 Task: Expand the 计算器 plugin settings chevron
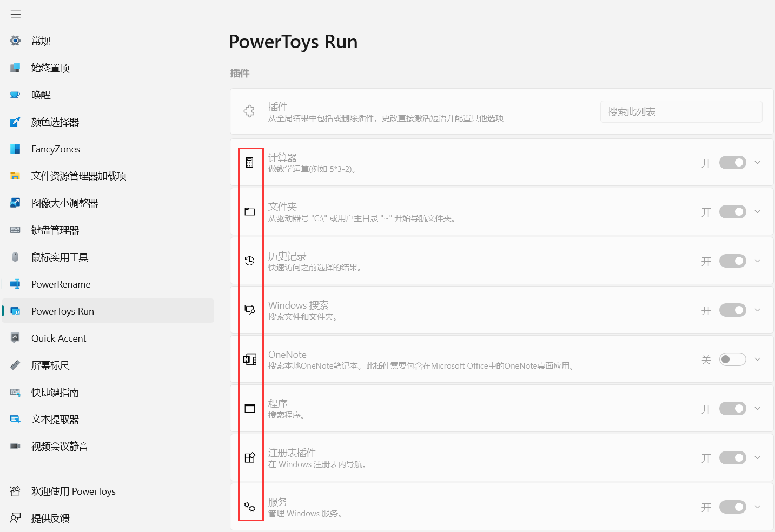coord(757,162)
